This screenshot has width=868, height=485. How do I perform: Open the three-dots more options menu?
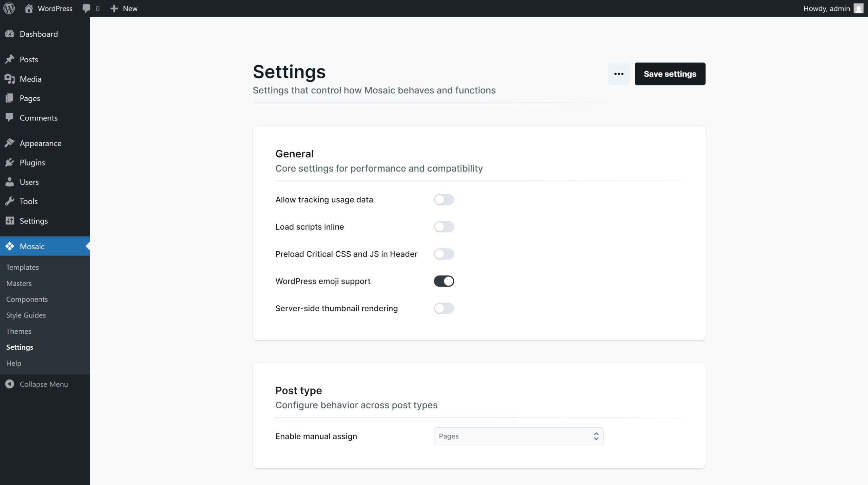pyautogui.click(x=619, y=74)
